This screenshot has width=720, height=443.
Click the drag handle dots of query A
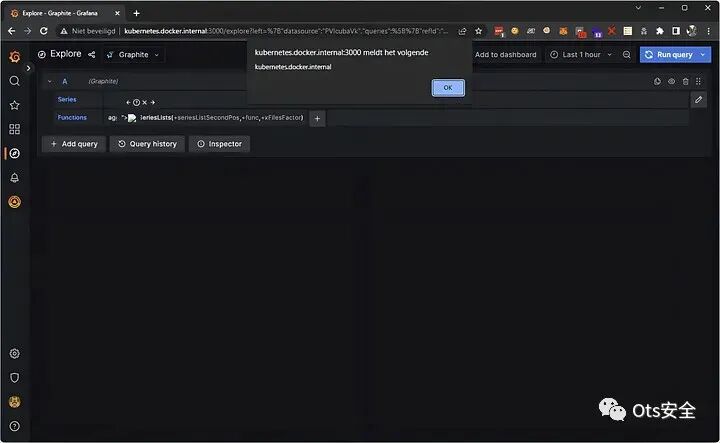(x=698, y=81)
